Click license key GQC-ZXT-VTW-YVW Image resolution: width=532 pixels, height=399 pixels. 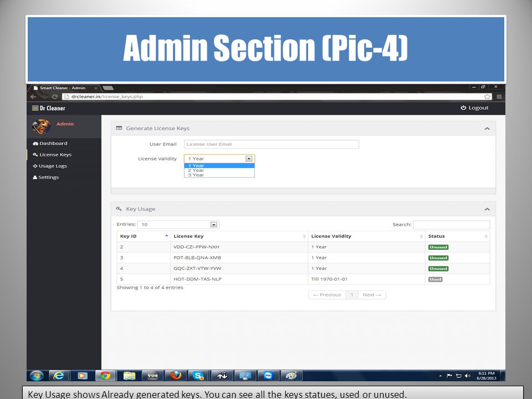click(x=197, y=268)
